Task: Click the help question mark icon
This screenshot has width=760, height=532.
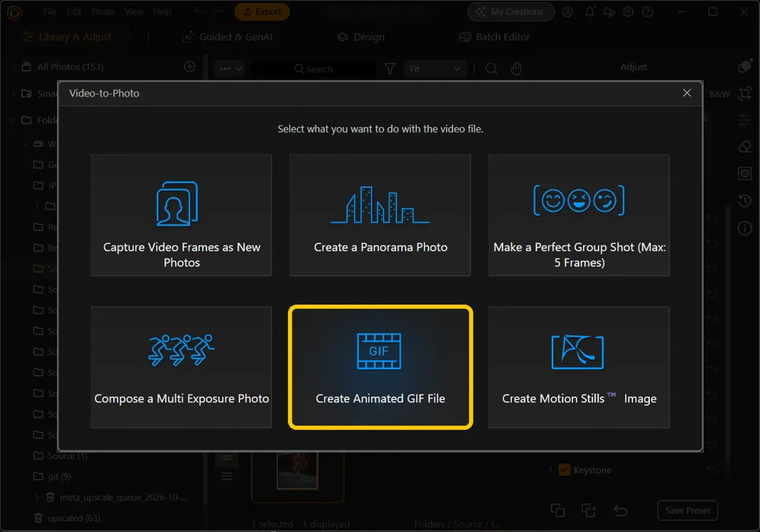Action: (x=648, y=11)
